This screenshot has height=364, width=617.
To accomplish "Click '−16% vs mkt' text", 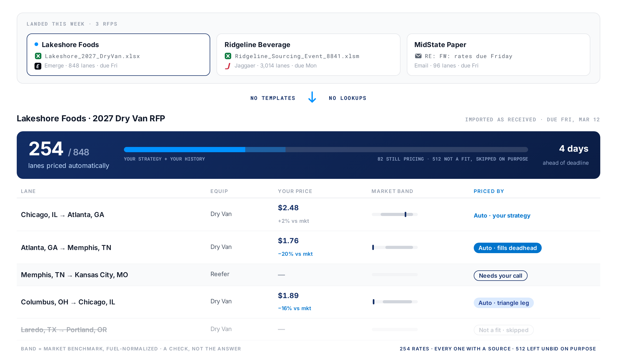I will 294,308.
